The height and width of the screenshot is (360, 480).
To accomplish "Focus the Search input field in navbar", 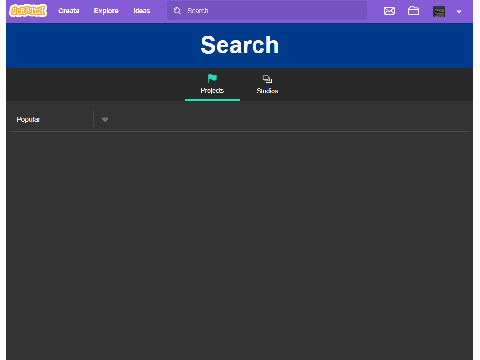I will click(x=267, y=11).
